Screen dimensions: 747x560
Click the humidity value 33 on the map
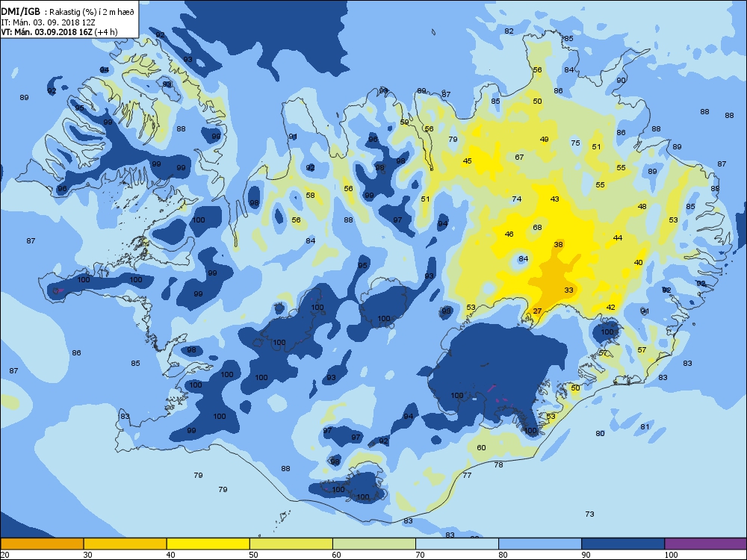tap(568, 290)
